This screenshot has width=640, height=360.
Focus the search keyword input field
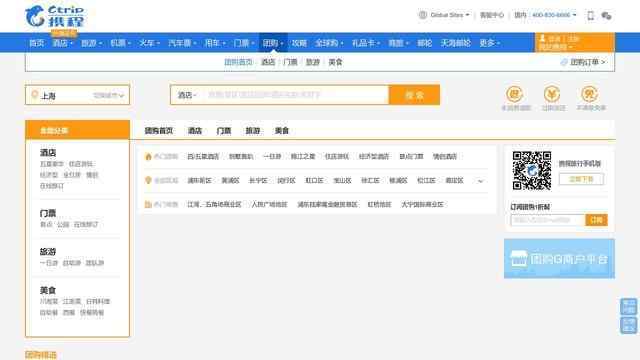click(x=296, y=95)
